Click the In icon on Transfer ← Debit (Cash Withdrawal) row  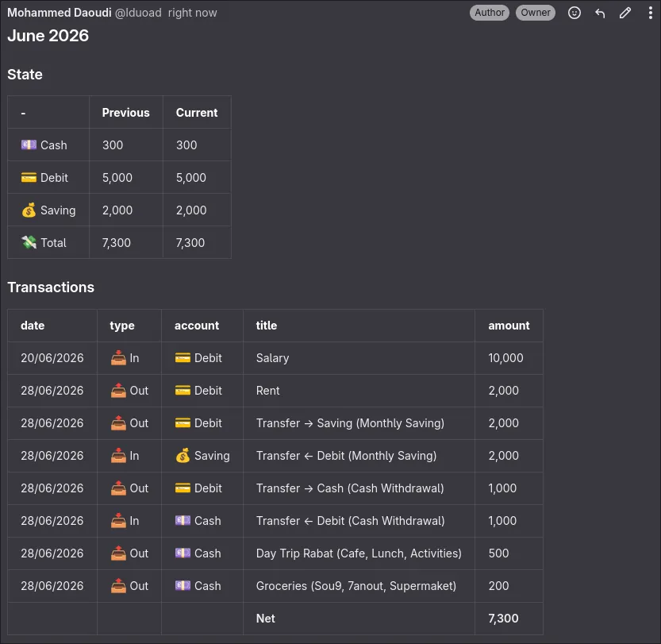coord(118,520)
